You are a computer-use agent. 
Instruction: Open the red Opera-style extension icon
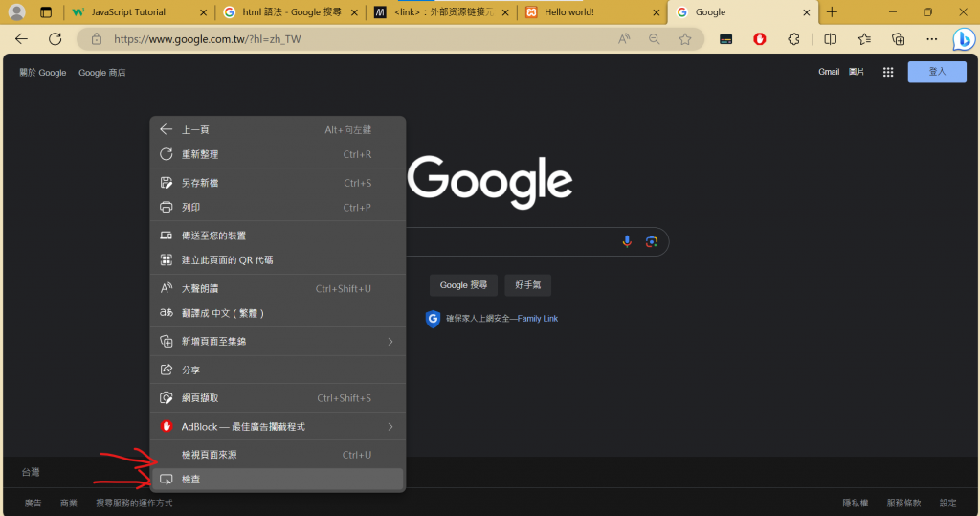tap(759, 39)
